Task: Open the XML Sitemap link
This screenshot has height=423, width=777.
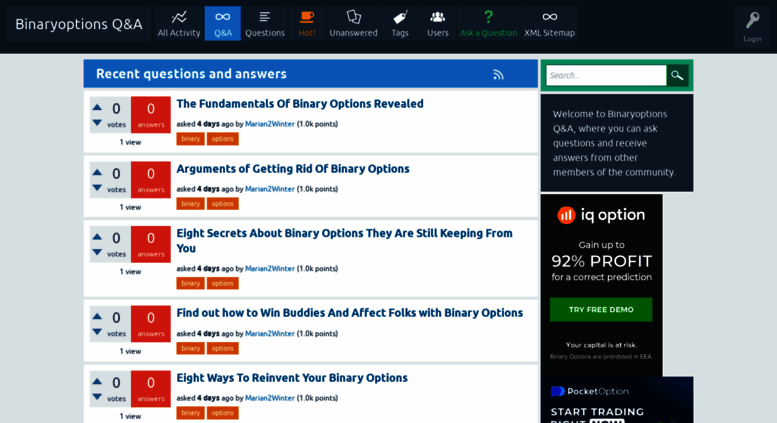Action: pyautogui.click(x=549, y=23)
